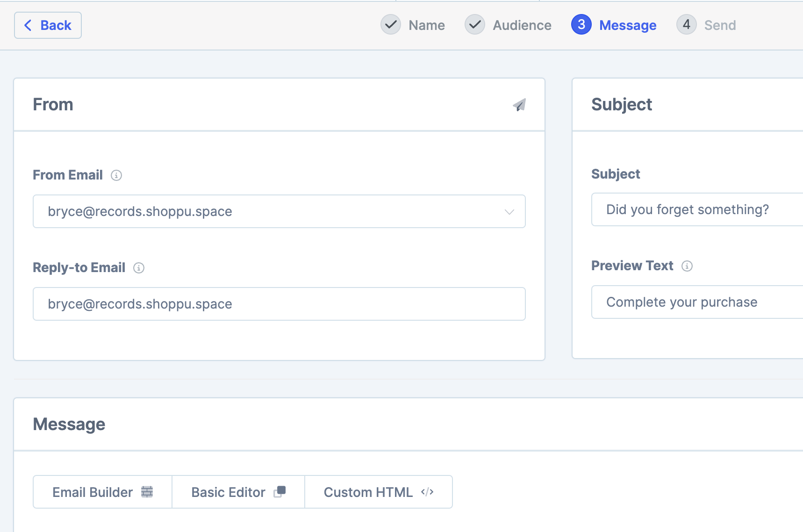Switch to the Basic Editor tab
Image resolution: width=803 pixels, height=532 pixels.
tap(238, 492)
